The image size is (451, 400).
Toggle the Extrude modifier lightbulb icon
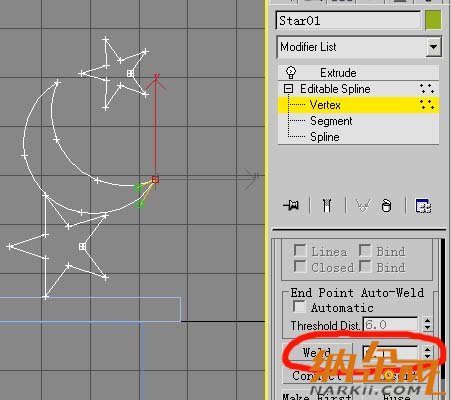click(291, 72)
